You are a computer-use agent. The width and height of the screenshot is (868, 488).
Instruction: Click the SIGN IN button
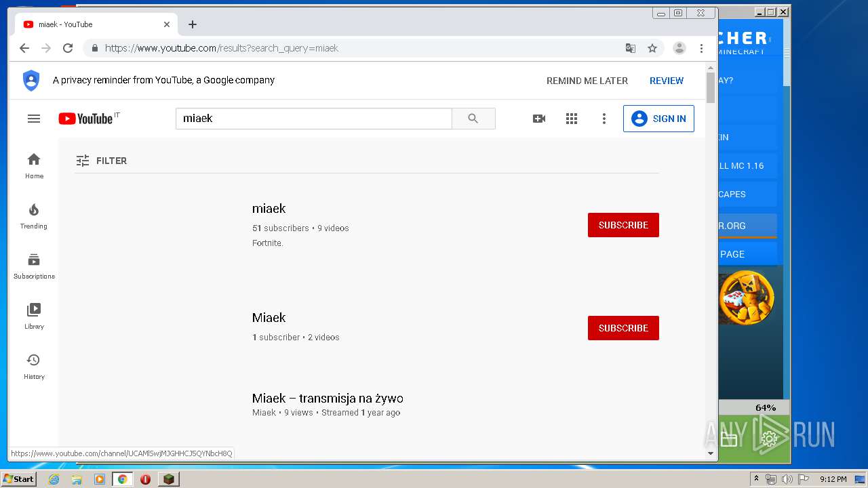coord(658,119)
